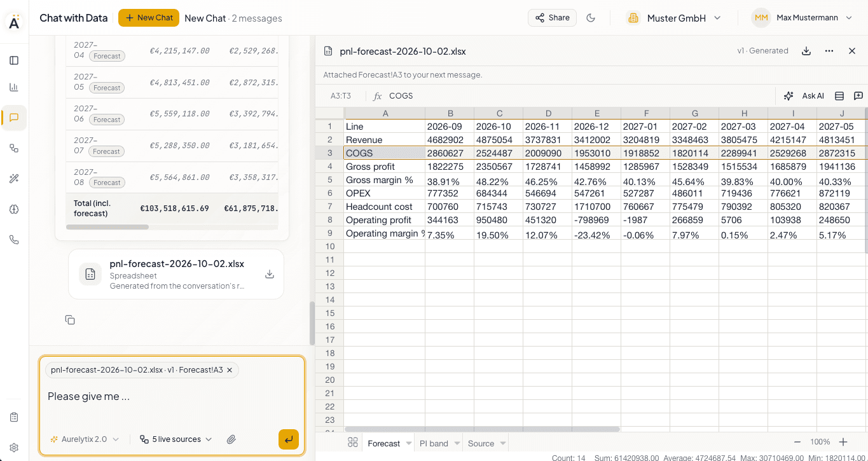Toggle dark mode moon icon
The width and height of the screenshot is (868, 461).
pyautogui.click(x=591, y=18)
